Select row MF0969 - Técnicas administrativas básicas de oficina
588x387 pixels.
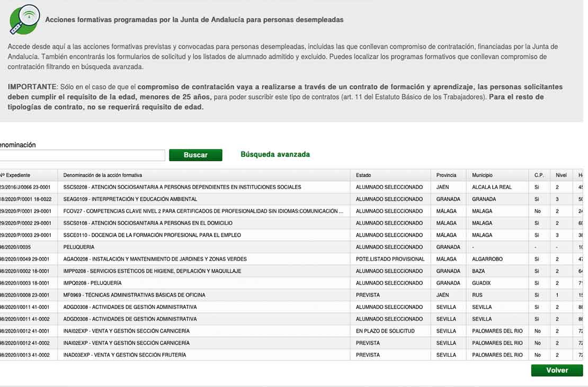pos(291,295)
